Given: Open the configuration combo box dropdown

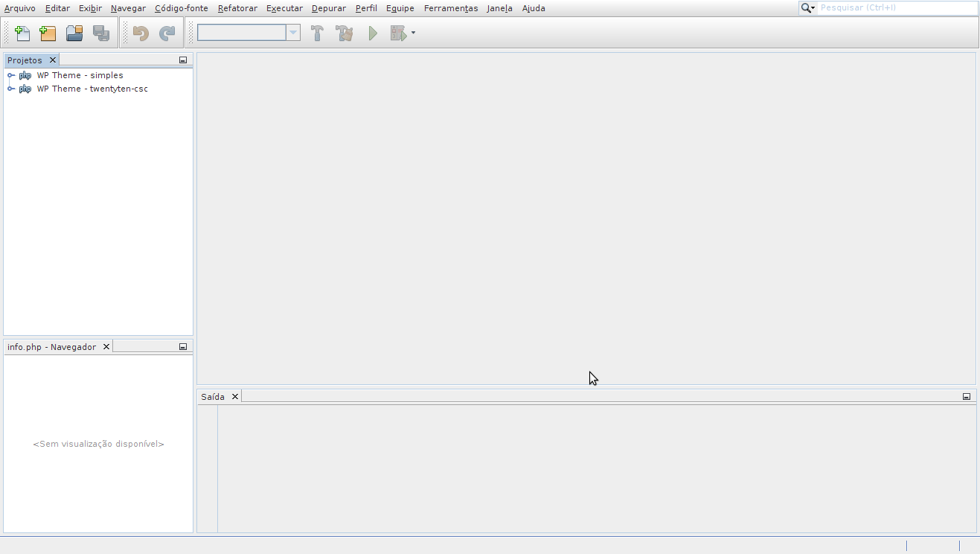Looking at the screenshot, I should (292, 33).
